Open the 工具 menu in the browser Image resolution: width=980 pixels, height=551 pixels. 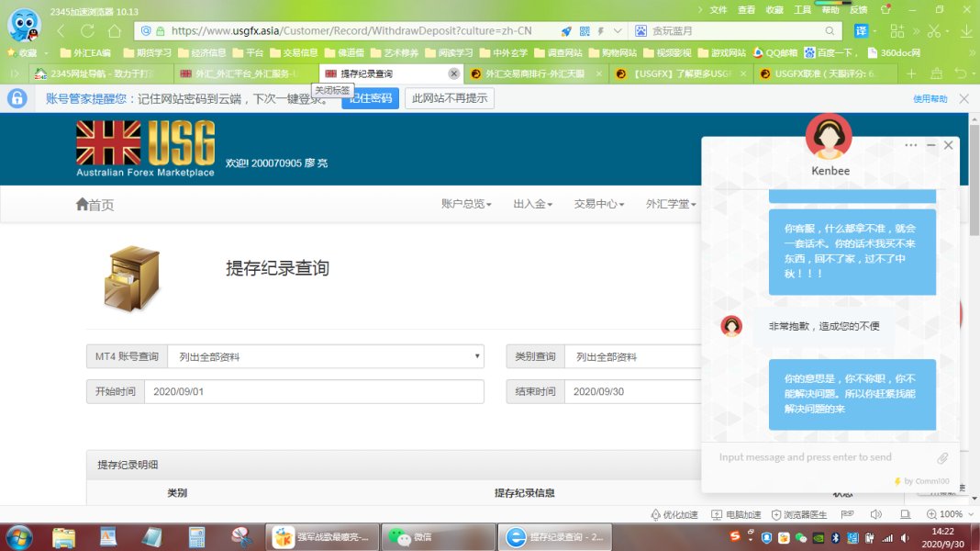coord(802,9)
